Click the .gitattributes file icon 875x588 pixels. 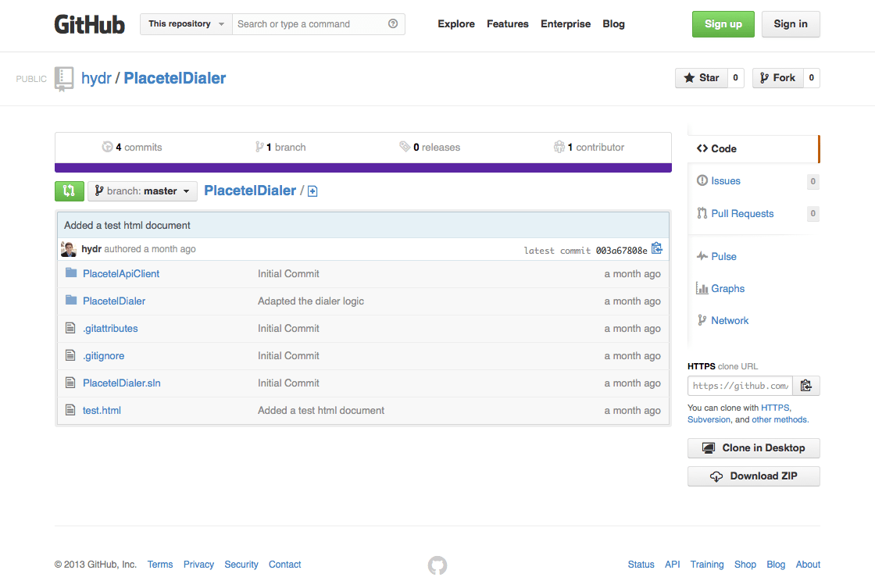(x=70, y=328)
